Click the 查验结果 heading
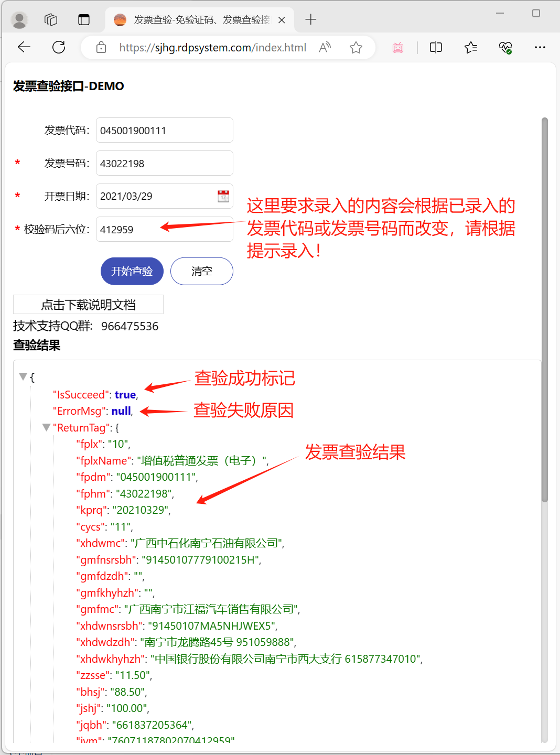The image size is (560, 755). coord(37,345)
